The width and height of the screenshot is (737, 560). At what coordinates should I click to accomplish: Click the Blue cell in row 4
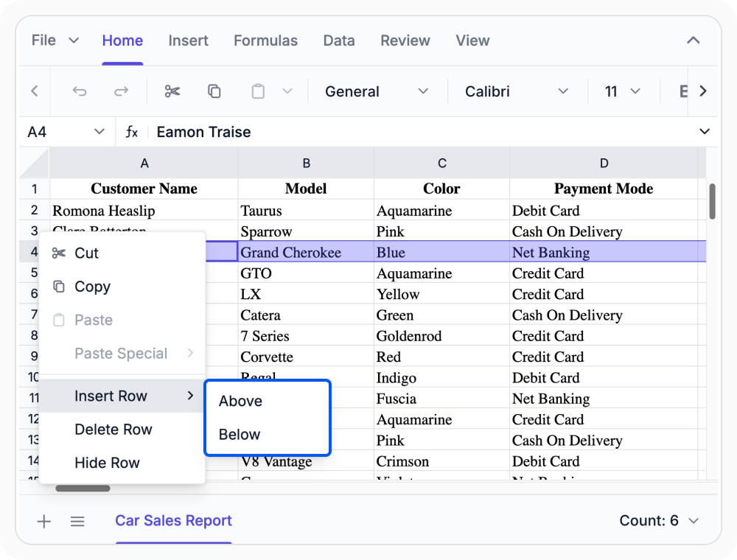click(441, 252)
